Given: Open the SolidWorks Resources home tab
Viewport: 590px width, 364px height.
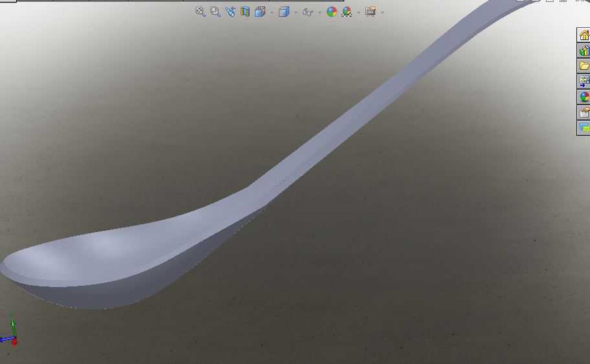Looking at the screenshot, I should 584,35.
